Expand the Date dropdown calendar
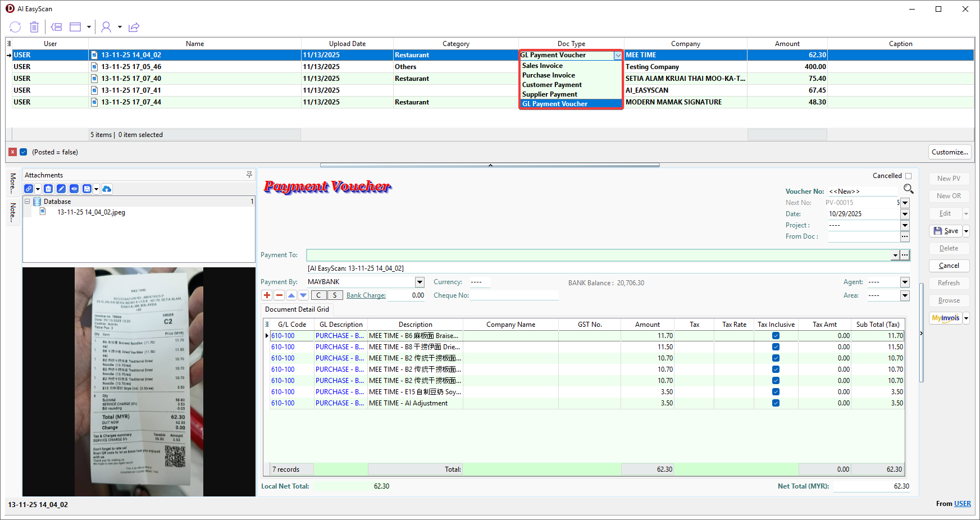This screenshot has width=980, height=520. click(905, 214)
